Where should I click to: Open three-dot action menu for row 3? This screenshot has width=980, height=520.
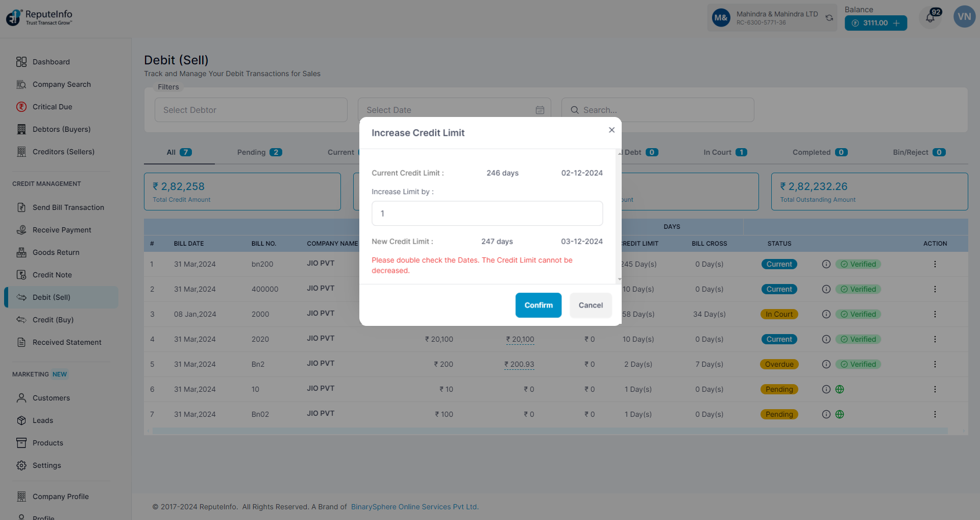[935, 314]
